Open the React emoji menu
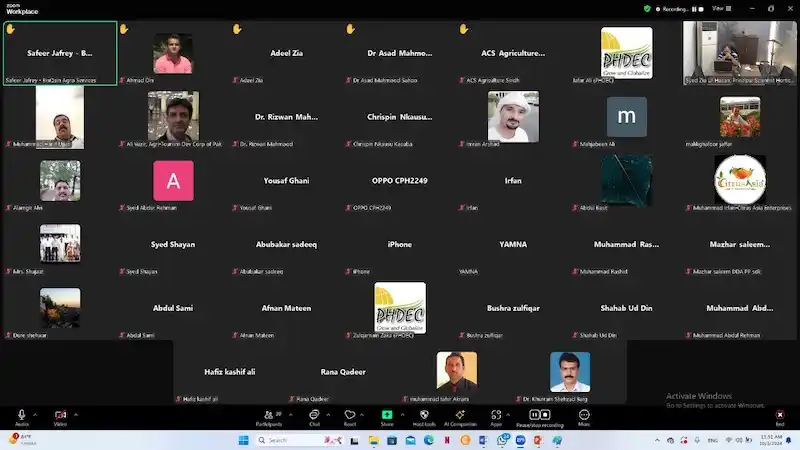The width and height of the screenshot is (800, 450). 350,416
